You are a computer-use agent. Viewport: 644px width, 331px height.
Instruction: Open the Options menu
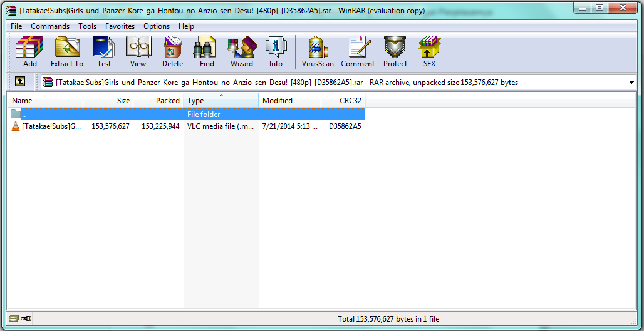point(157,26)
